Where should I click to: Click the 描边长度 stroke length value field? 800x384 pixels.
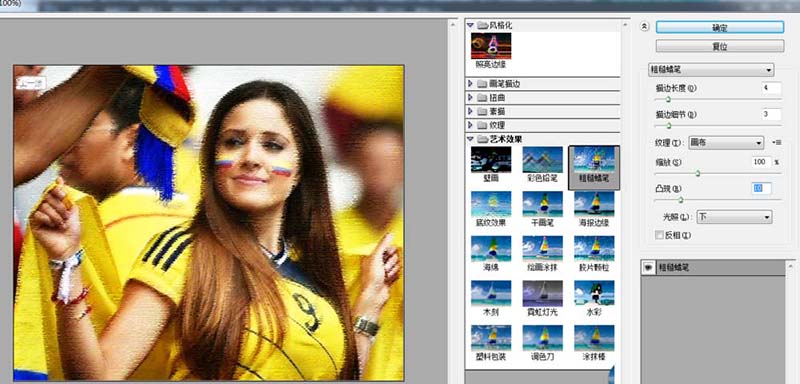click(771, 88)
